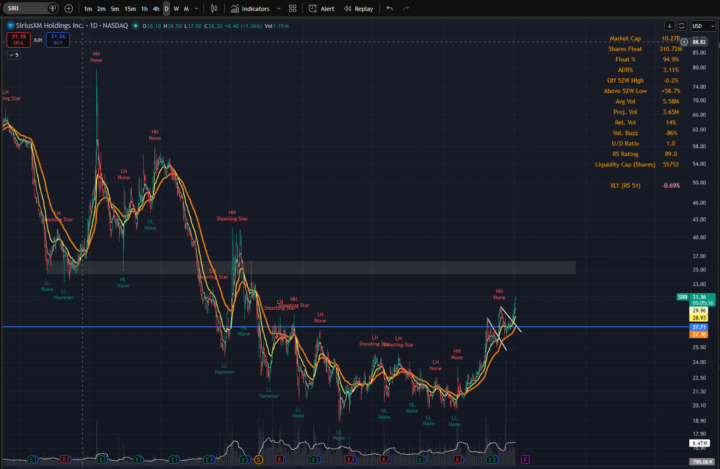Click the blue 27.71 price line label
The image size is (720, 469).
pyautogui.click(x=699, y=327)
